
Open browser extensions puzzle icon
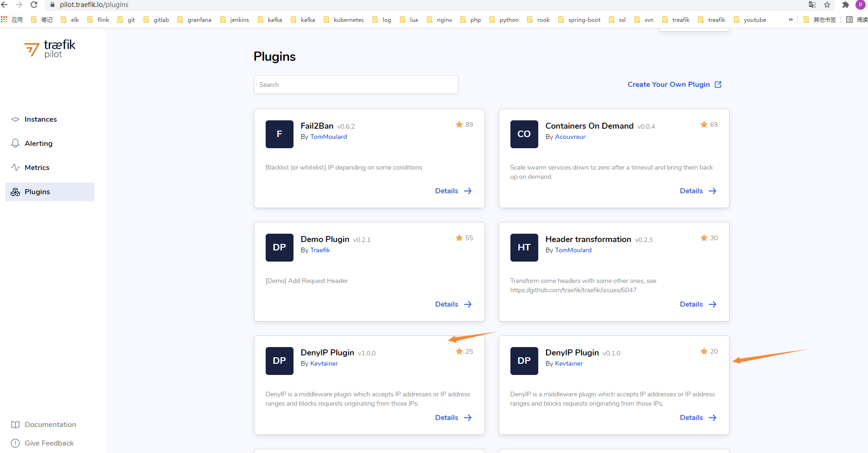click(845, 5)
